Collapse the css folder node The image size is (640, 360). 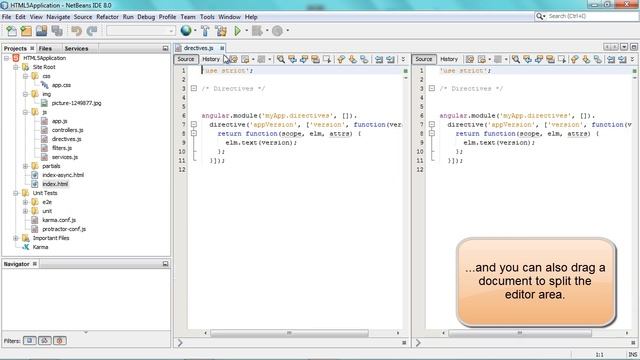[x=25, y=76]
